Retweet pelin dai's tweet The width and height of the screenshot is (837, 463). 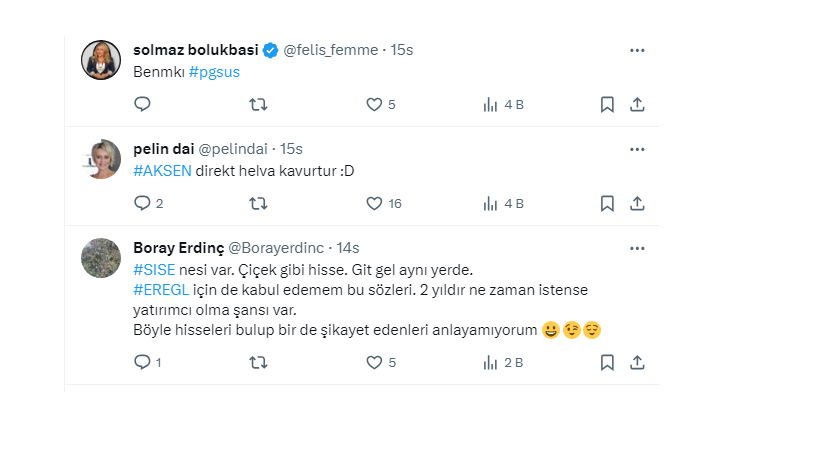257,203
